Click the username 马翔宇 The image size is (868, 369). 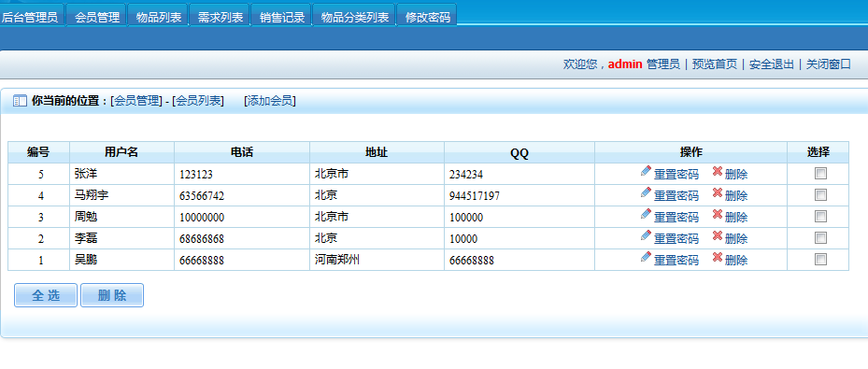click(92, 195)
